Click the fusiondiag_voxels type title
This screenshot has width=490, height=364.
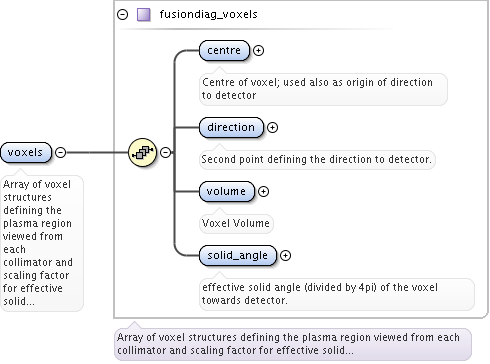point(208,14)
